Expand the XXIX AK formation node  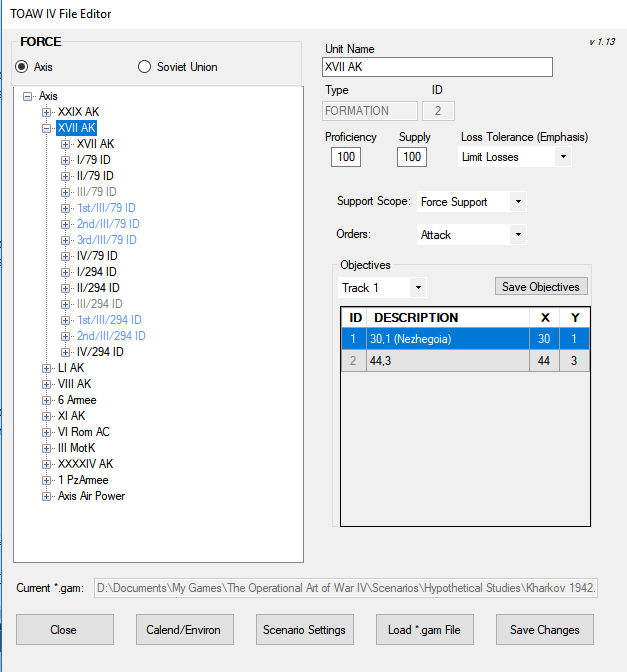[46, 112]
